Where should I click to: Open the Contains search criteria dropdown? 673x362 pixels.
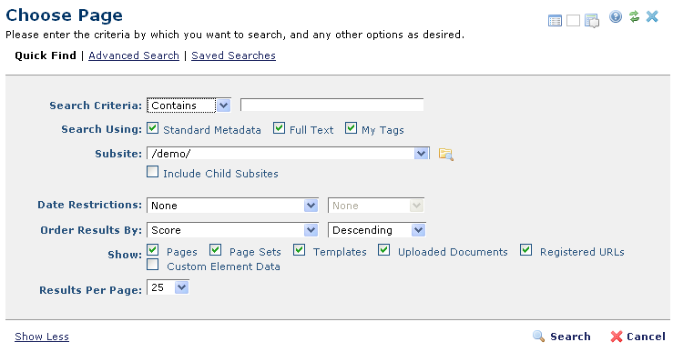click(x=188, y=105)
